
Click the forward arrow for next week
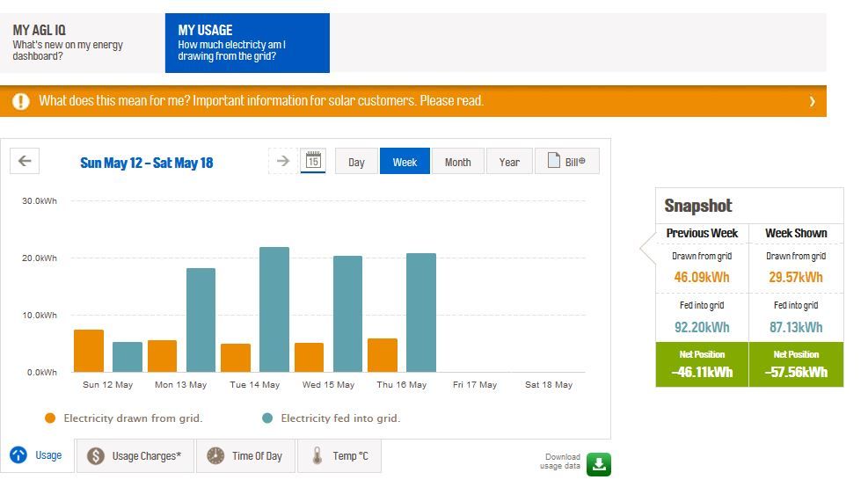pyautogui.click(x=283, y=161)
